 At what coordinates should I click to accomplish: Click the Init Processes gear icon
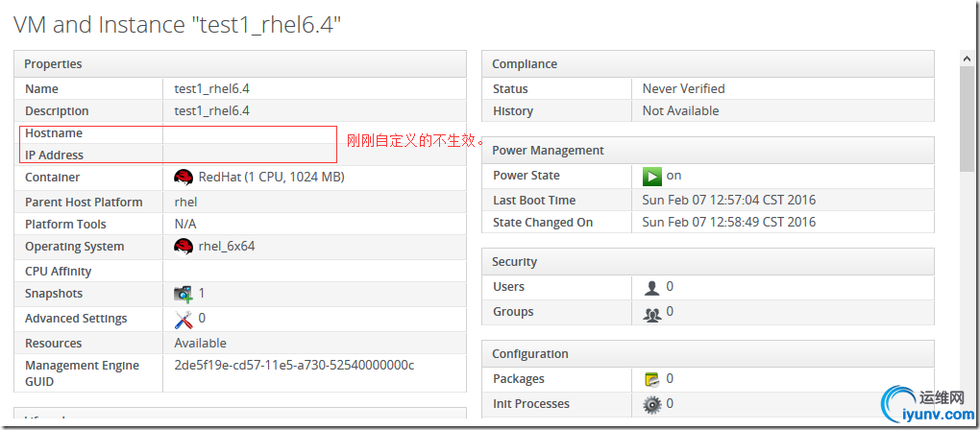click(x=652, y=404)
